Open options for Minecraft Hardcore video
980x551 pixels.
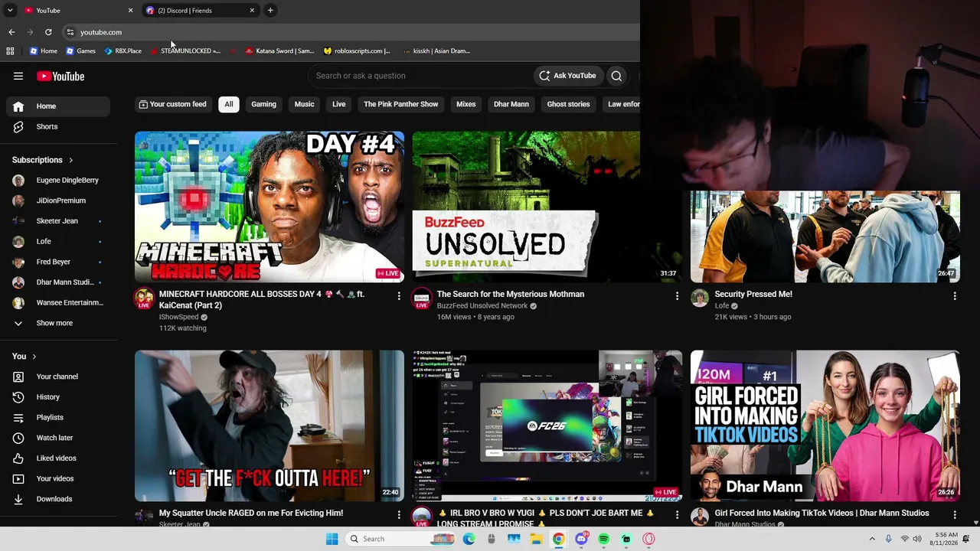pyautogui.click(x=399, y=295)
